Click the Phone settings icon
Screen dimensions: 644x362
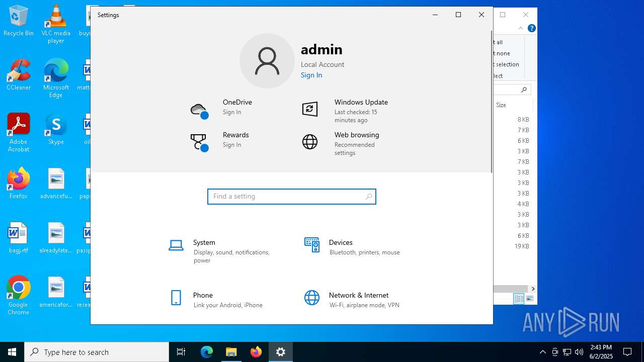point(176,298)
